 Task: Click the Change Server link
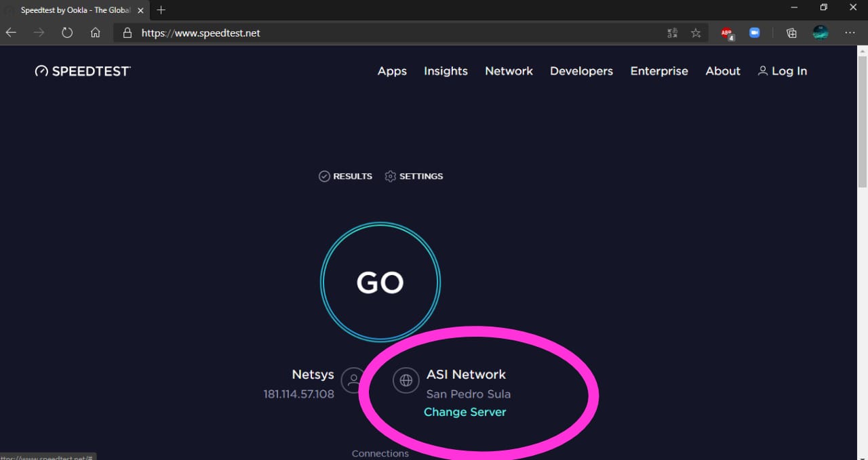click(465, 412)
